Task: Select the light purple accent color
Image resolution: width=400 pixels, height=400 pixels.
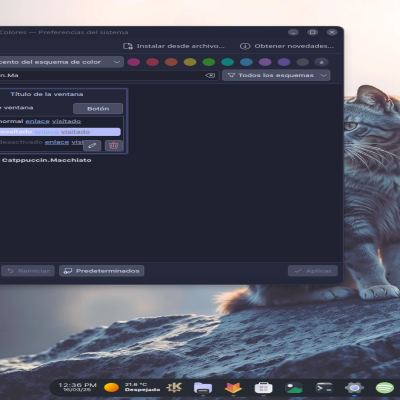Action: click(265, 62)
